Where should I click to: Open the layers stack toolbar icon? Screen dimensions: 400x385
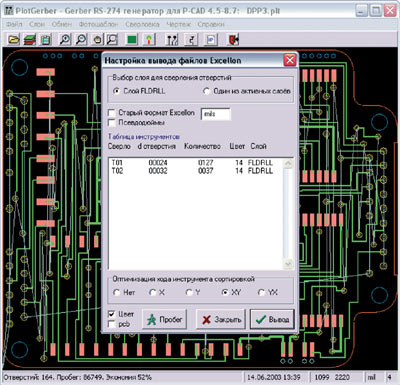click(x=29, y=40)
